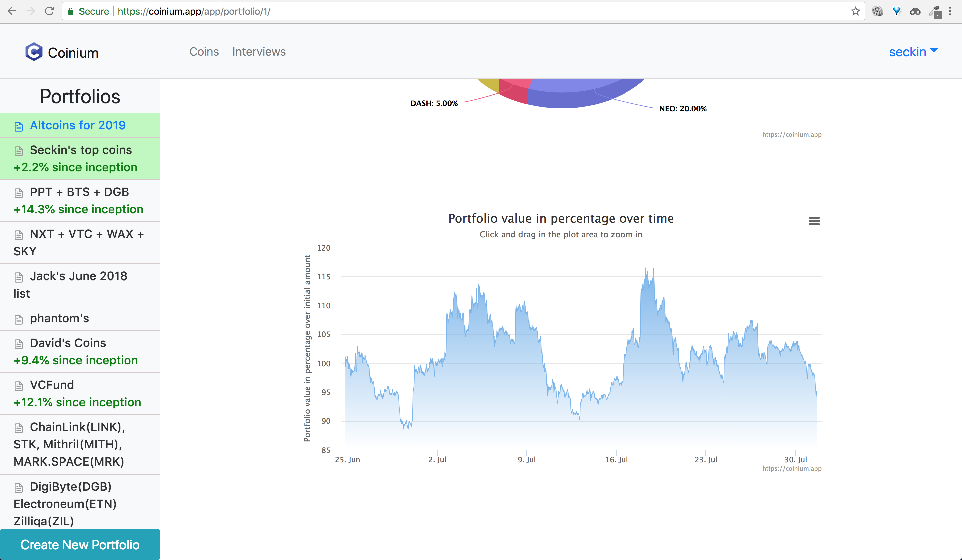Open PPT + BTS + DGB portfolio
962x560 pixels.
pos(79,192)
